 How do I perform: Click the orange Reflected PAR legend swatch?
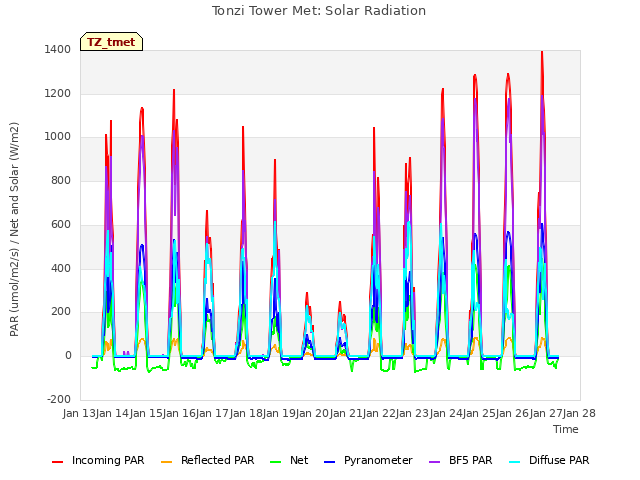(167, 462)
